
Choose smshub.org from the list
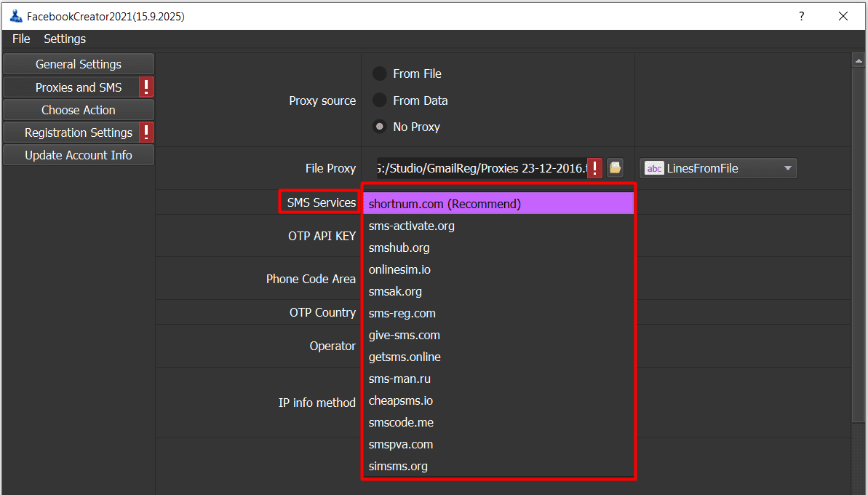[x=498, y=247]
